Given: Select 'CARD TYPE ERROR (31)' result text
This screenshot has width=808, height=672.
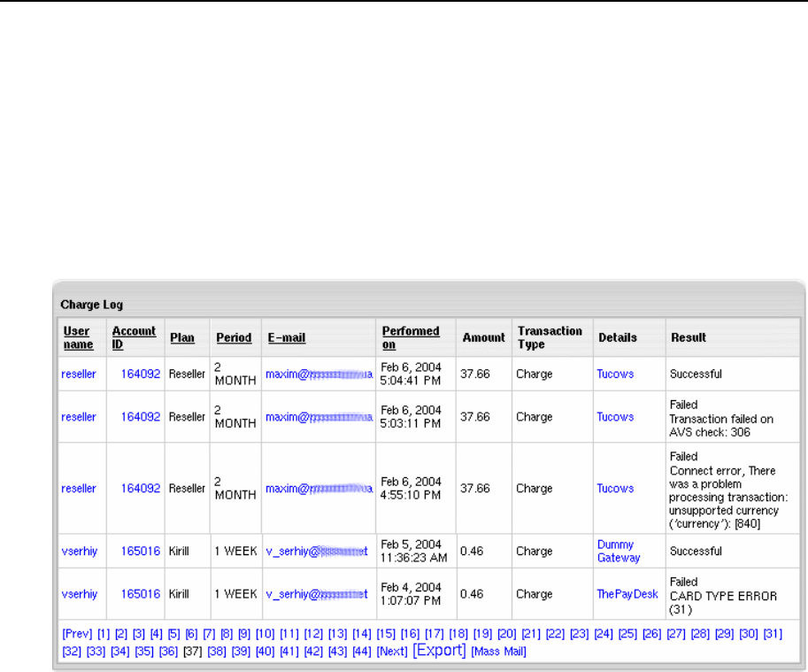Looking at the screenshot, I should tap(723, 603).
